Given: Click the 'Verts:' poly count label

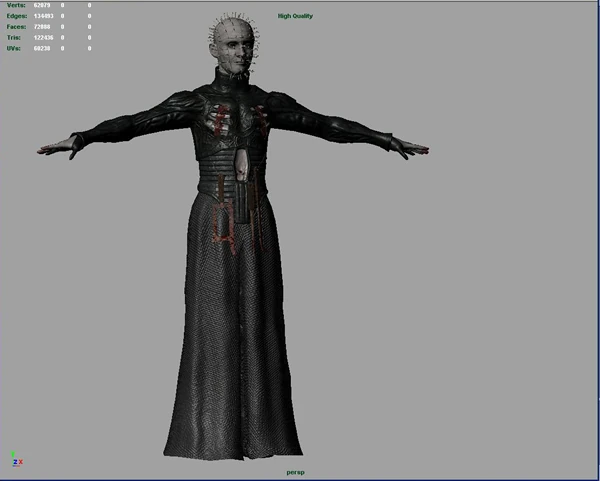Looking at the screenshot, I should point(16,5).
